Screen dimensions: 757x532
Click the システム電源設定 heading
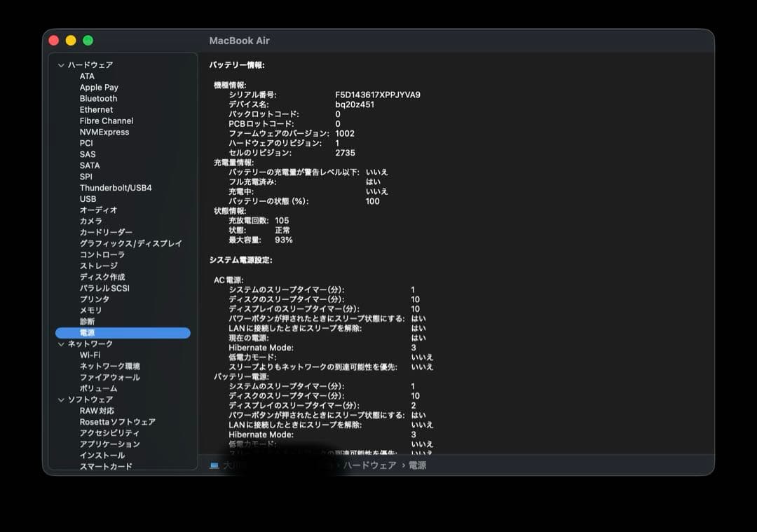(x=240, y=260)
